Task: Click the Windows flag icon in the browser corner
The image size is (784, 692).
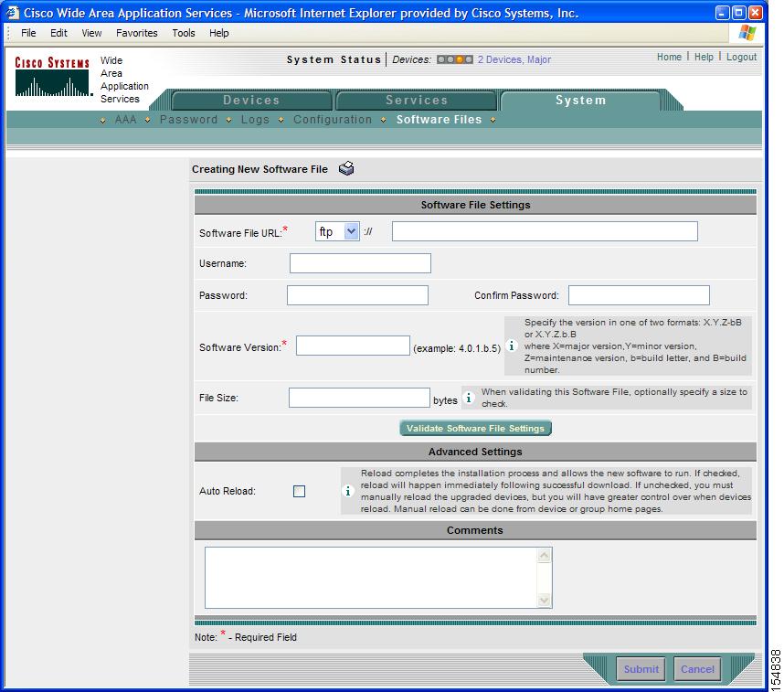Action: coord(747,33)
